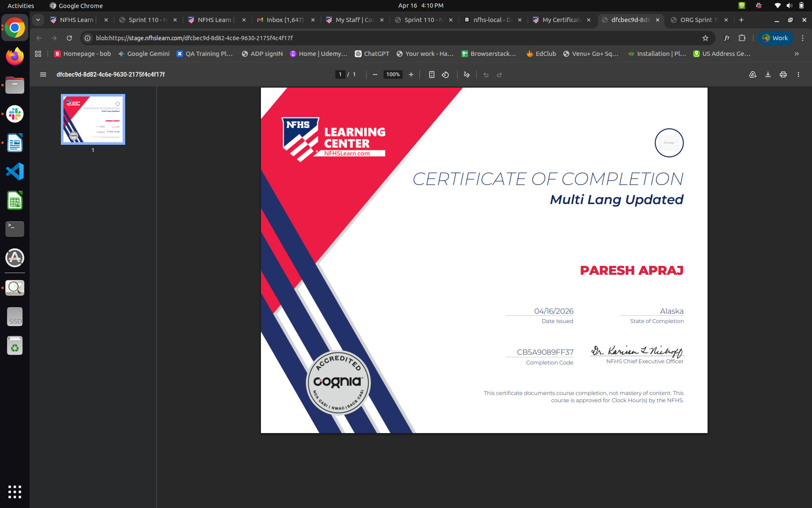The height and width of the screenshot is (508, 812).
Task: Download the certificate PDF
Action: 768,75
